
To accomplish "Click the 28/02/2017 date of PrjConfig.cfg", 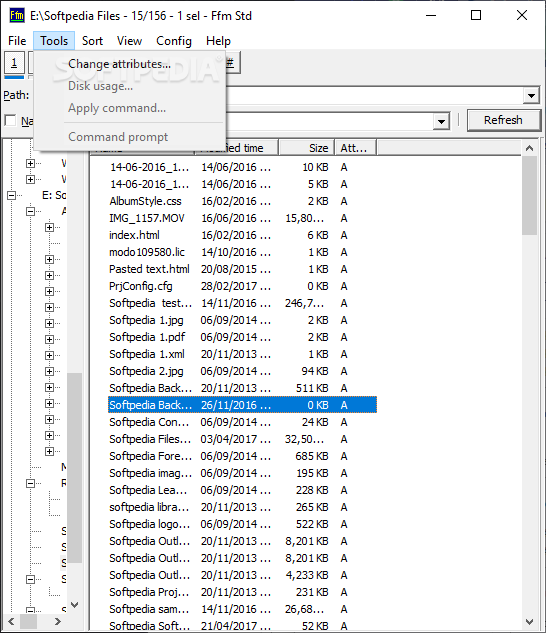I will 236,286.
